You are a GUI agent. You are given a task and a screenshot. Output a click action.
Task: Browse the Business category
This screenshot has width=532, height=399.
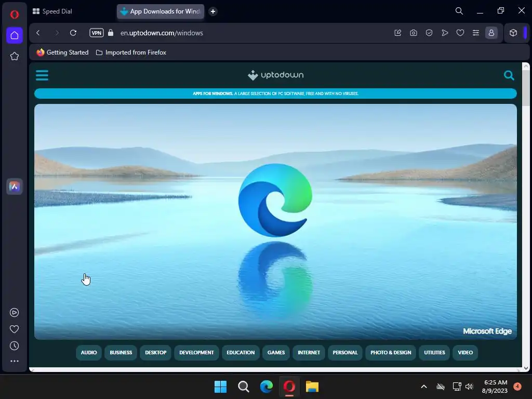[x=121, y=353]
